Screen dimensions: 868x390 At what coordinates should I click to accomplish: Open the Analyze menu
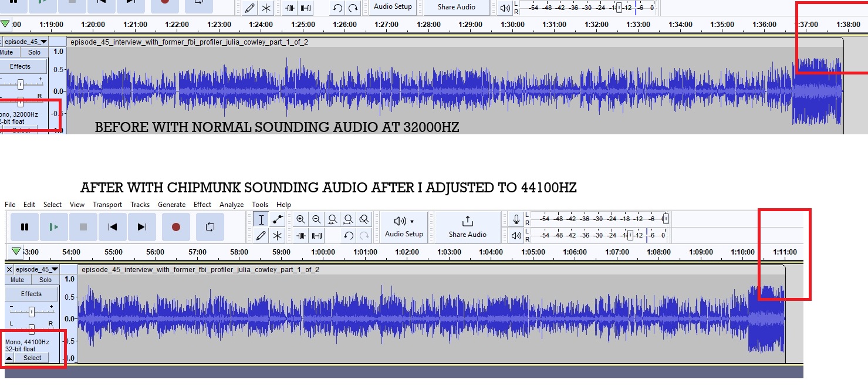pos(231,205)
